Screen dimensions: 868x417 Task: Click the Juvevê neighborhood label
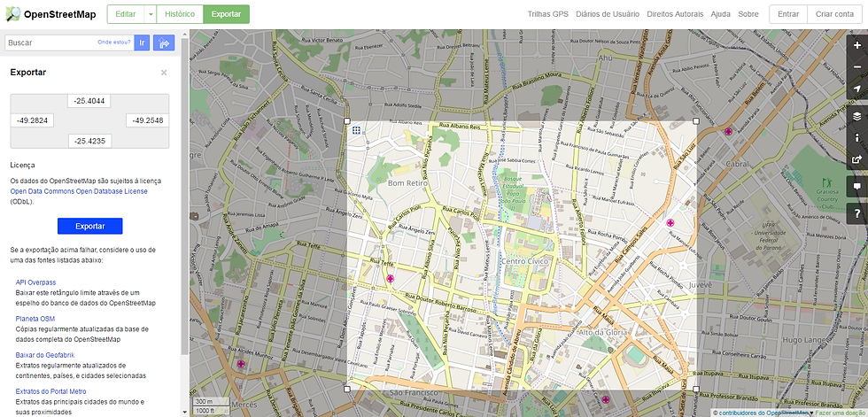(701, 284)
